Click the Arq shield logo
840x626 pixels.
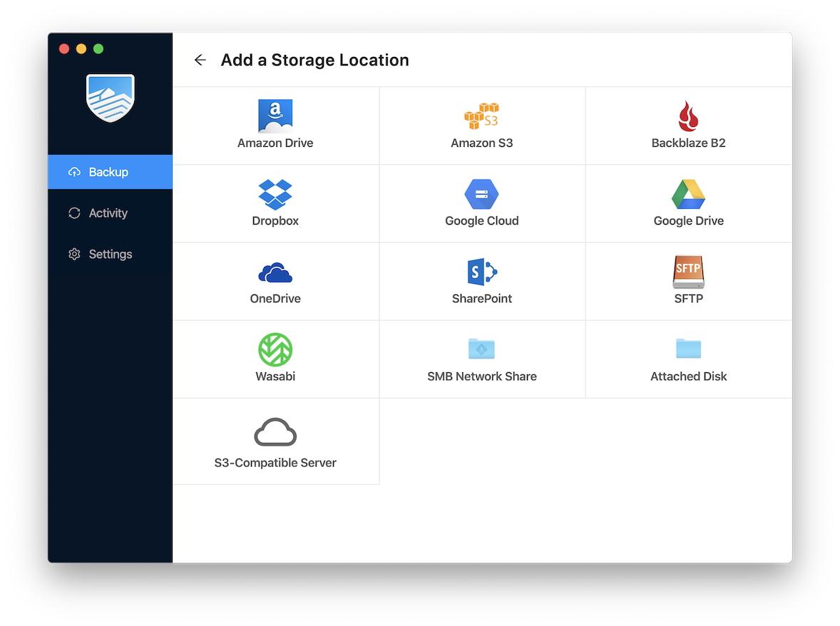pyautogui.click(x=111, y=98)
